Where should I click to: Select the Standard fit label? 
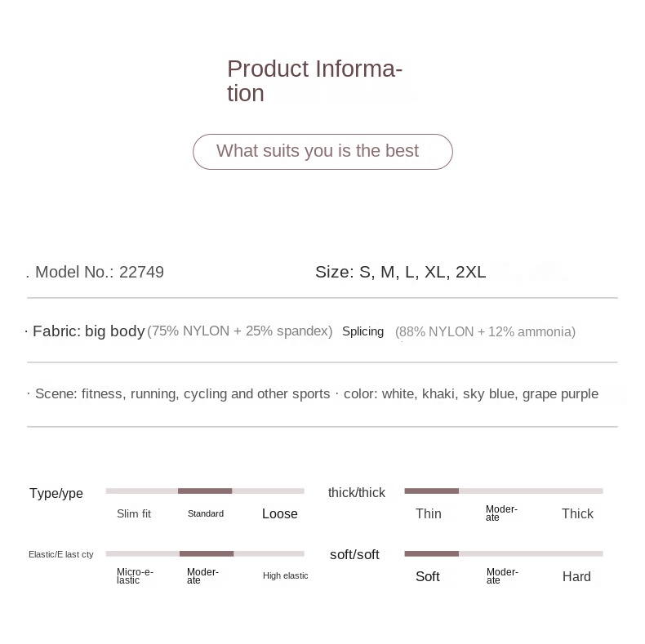click(206, 513)
